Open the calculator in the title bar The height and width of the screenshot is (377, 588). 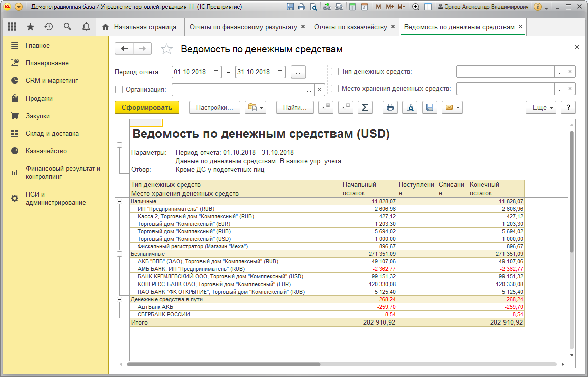[x=352, y=7]
